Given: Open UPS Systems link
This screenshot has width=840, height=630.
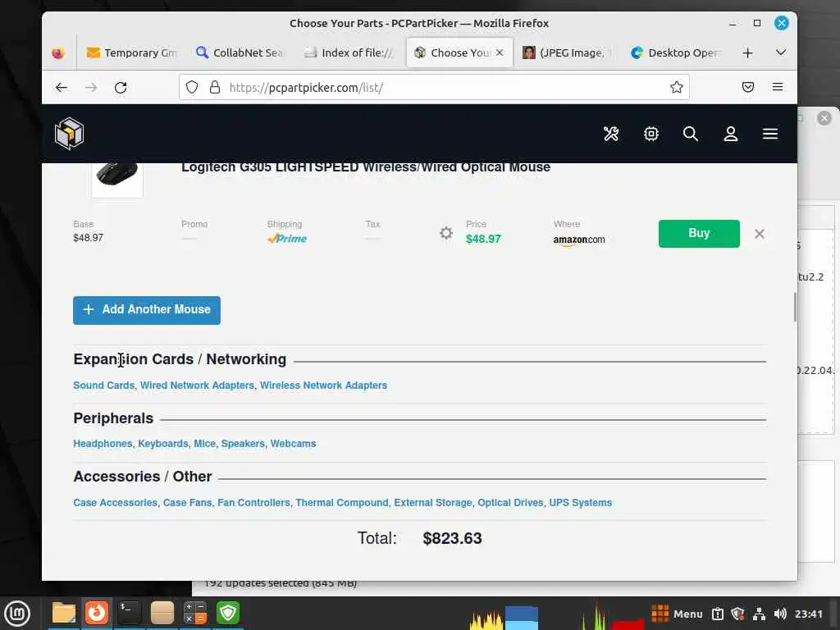Looking at the screenshot, I should (581, 503).
